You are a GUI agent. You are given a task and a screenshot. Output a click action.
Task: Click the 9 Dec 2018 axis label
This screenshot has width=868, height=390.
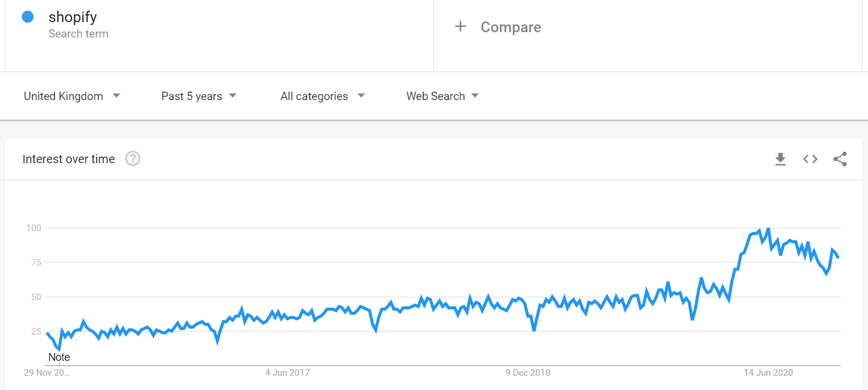[528, 373]
